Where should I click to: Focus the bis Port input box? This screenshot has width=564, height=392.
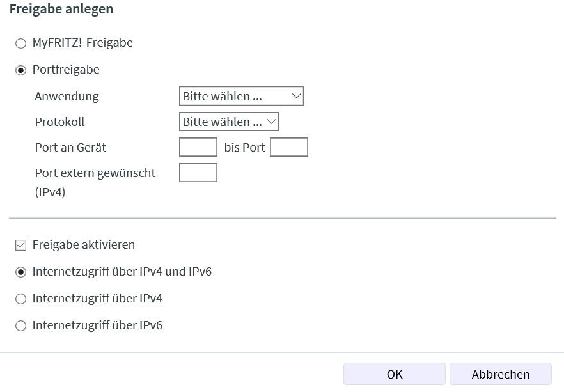pyautogui.click(x=289, y=148)
